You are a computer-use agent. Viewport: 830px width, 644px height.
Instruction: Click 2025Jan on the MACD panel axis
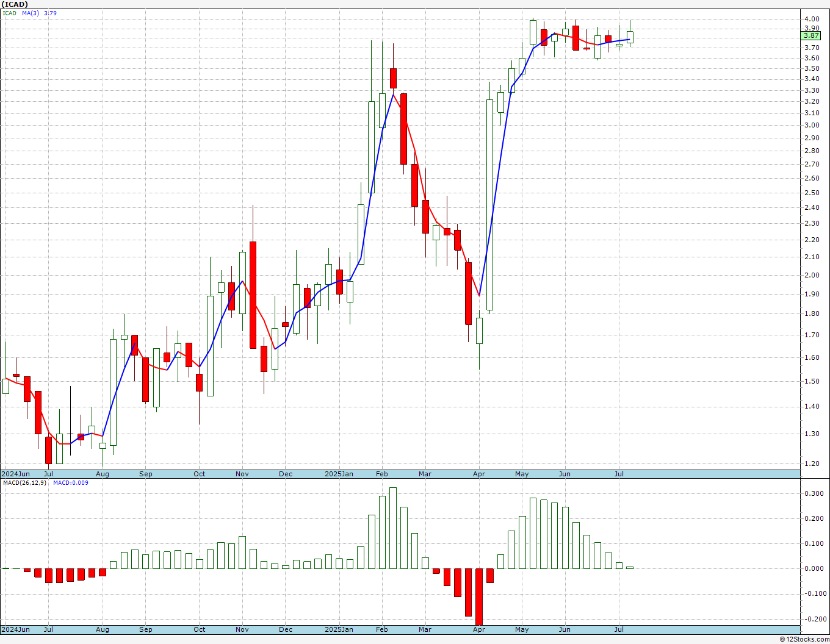coord(339,629)
